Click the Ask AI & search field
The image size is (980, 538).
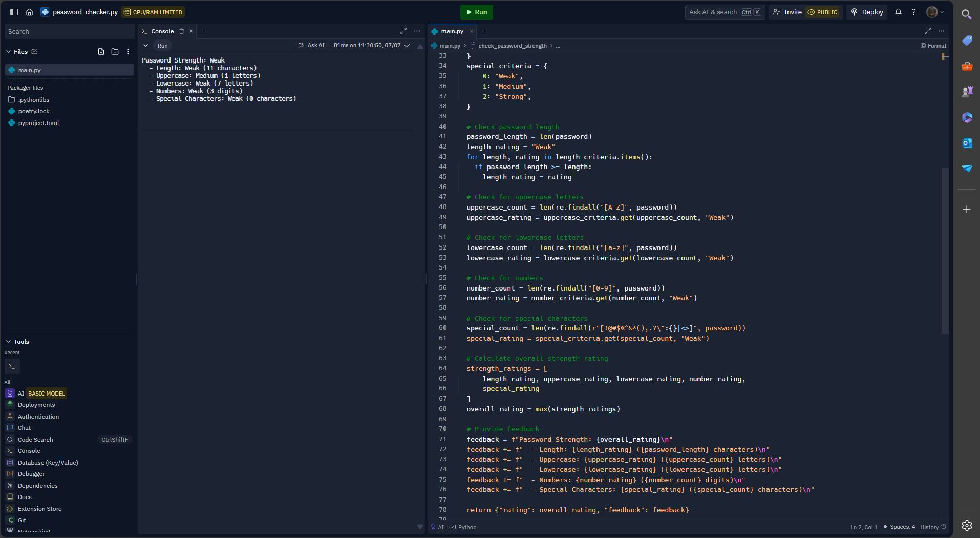(x=713, y=12)
